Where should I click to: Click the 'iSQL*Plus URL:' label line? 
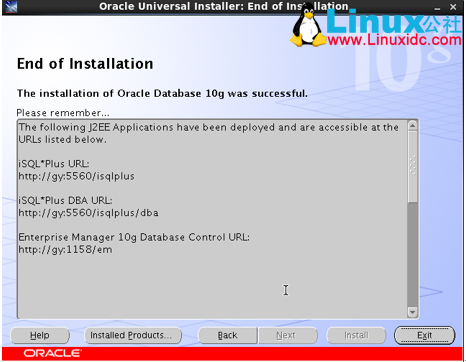(x=54, y=164)
